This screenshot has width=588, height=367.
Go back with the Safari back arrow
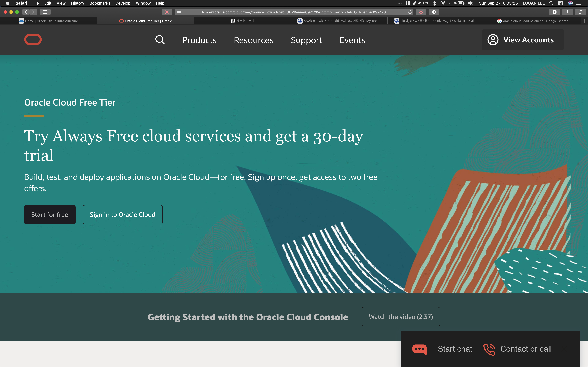pyautogui.click(x=26, y=12)
